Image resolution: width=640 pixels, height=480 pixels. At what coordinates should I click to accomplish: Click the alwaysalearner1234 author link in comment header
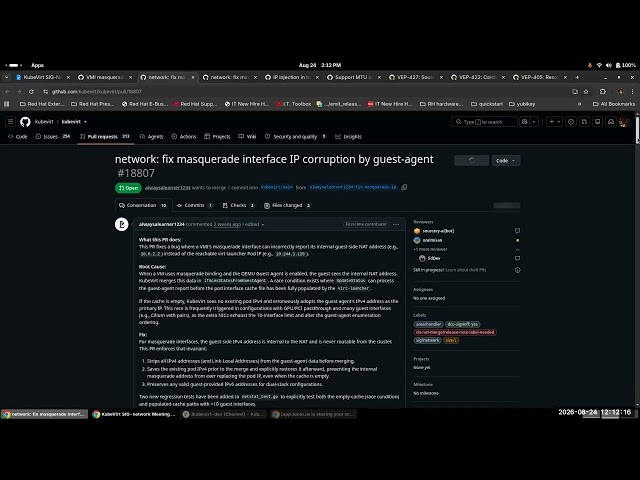coord(162,224)
